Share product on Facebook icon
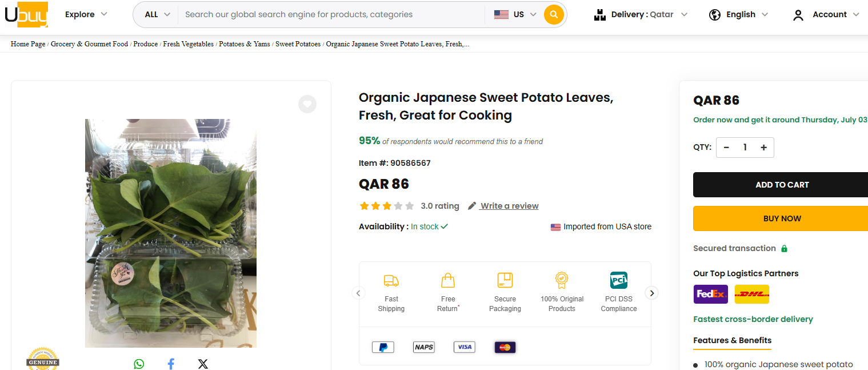This screenshot has height=370, width=868. click(171, 364)
